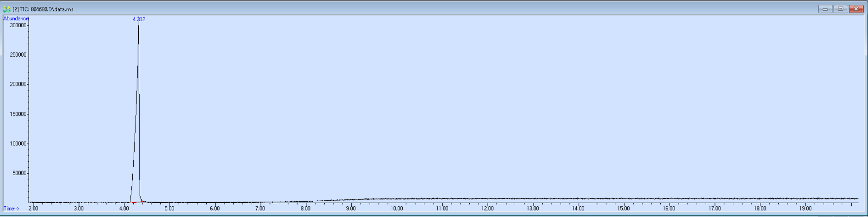
Task: Minimize the TIC chromatogram window
Action: [825, 9]
